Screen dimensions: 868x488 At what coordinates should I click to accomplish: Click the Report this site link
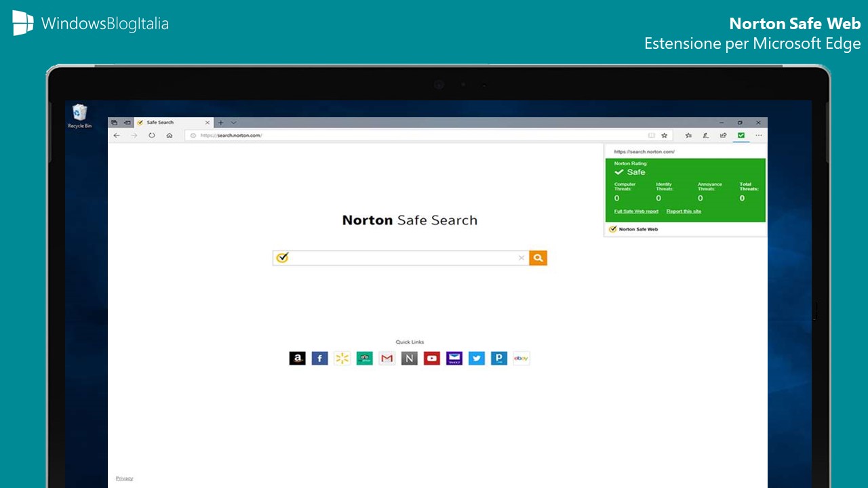pyautogui.click(x=684, y=211)
